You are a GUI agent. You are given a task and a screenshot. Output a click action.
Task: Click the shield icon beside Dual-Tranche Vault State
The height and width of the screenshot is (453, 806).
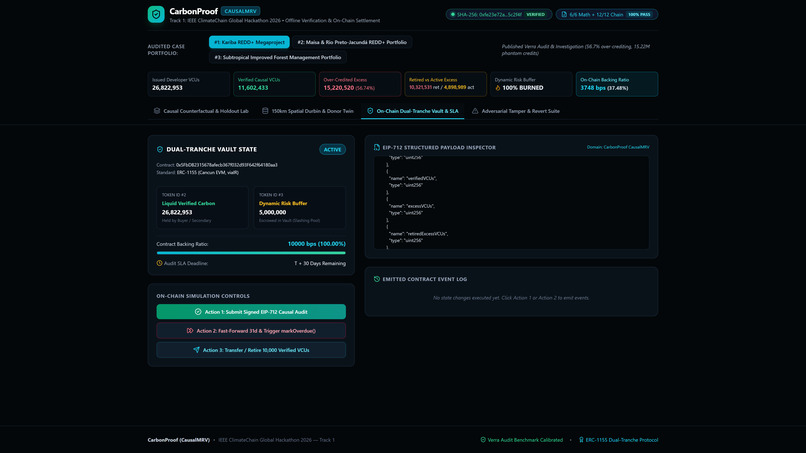pyautogui.click(x=160, y=149)
